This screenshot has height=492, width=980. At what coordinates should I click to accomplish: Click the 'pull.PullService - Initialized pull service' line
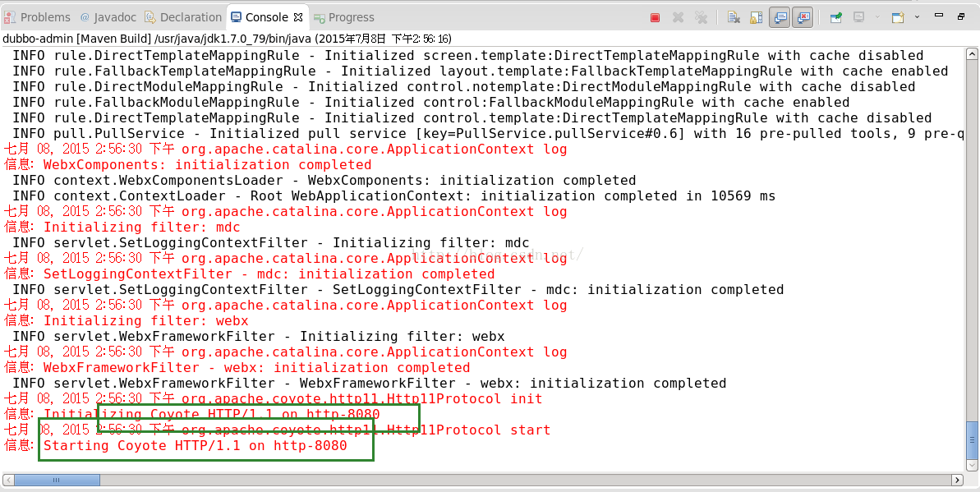click(487, 134)
